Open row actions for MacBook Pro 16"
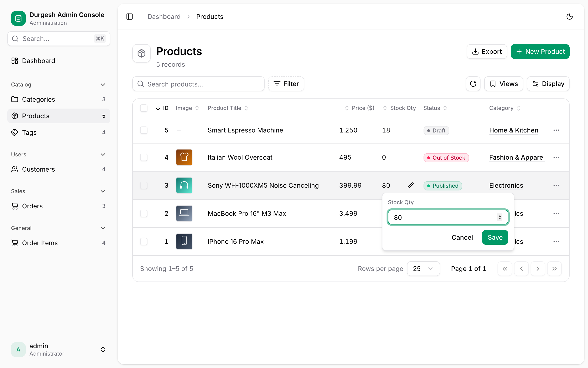Image resolution: width=588 pixels, height=368 pixels. click(x=556, y=213)
